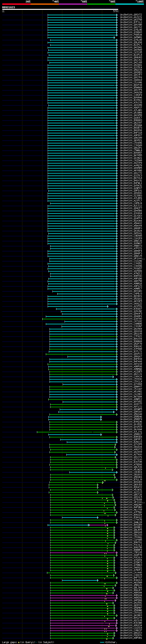Click the query end position 579
Screen dimensions: 146x644
[115, 11]
